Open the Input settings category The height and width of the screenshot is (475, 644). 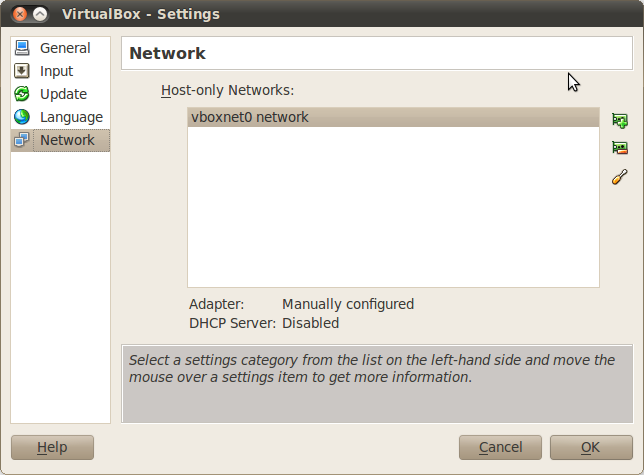coord(56,71)
